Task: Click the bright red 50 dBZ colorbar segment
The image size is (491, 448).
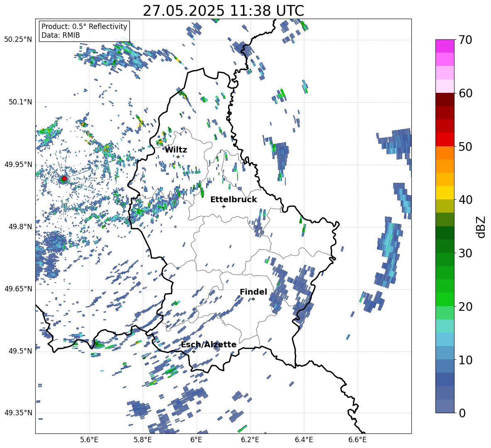Action: pyautogui.click(x=445, y=140)
